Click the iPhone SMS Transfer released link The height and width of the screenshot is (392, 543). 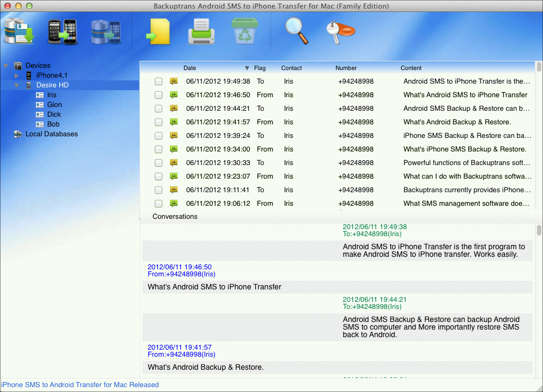tap(80, 384)
